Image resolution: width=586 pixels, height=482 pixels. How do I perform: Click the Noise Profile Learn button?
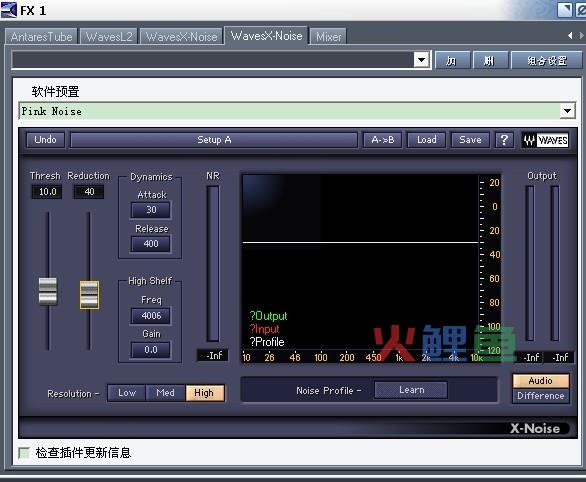tap(411, 390)
